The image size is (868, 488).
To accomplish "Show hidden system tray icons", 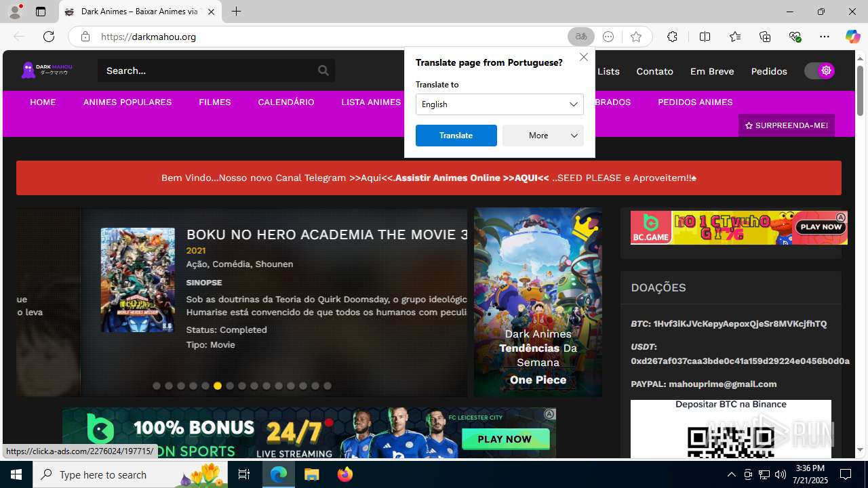I will pos(731,474).
